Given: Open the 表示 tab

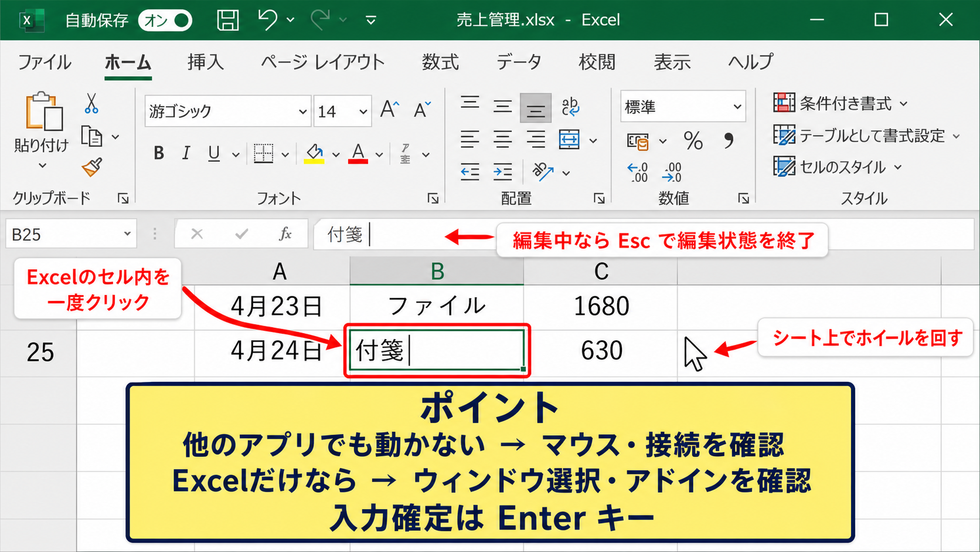Looking at the screenshot, I should pos(672,62).
